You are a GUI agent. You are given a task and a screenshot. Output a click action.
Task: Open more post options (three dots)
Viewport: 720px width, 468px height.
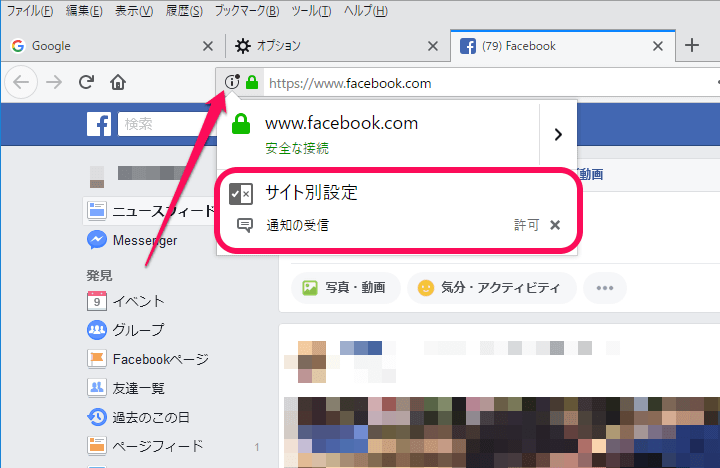point(605,288)
